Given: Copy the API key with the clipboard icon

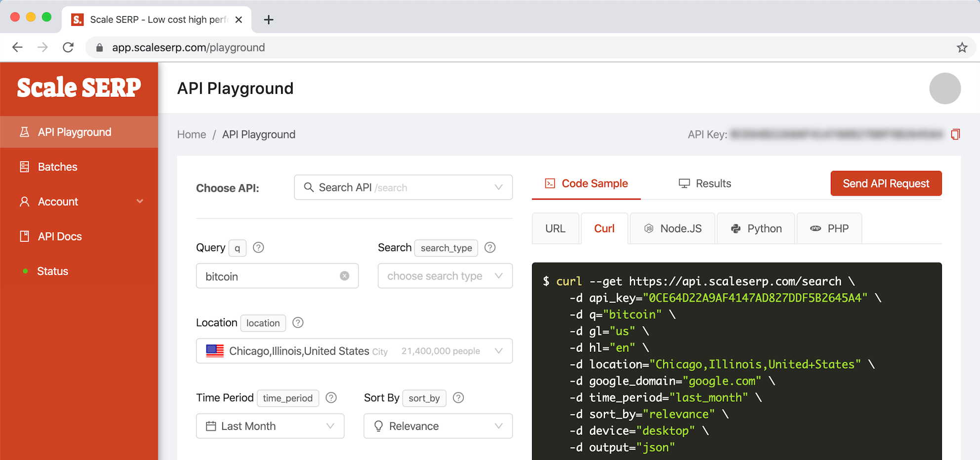Looking at the screenshot, I should tap(955, 134).
